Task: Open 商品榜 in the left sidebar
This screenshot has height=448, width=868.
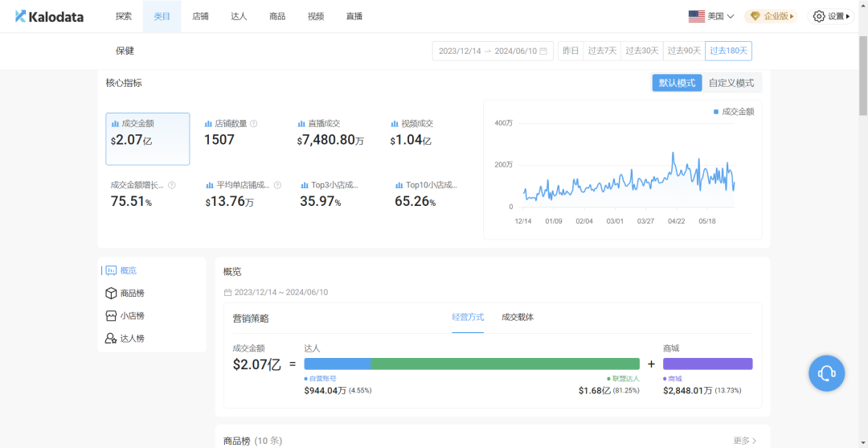Action: pos(132,294)
